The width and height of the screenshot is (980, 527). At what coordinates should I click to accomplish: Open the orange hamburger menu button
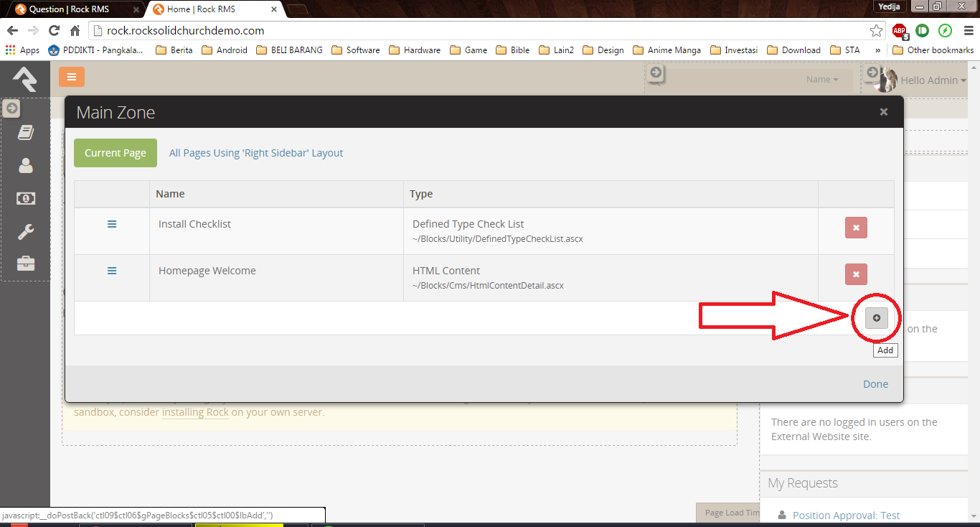[72, 78]
